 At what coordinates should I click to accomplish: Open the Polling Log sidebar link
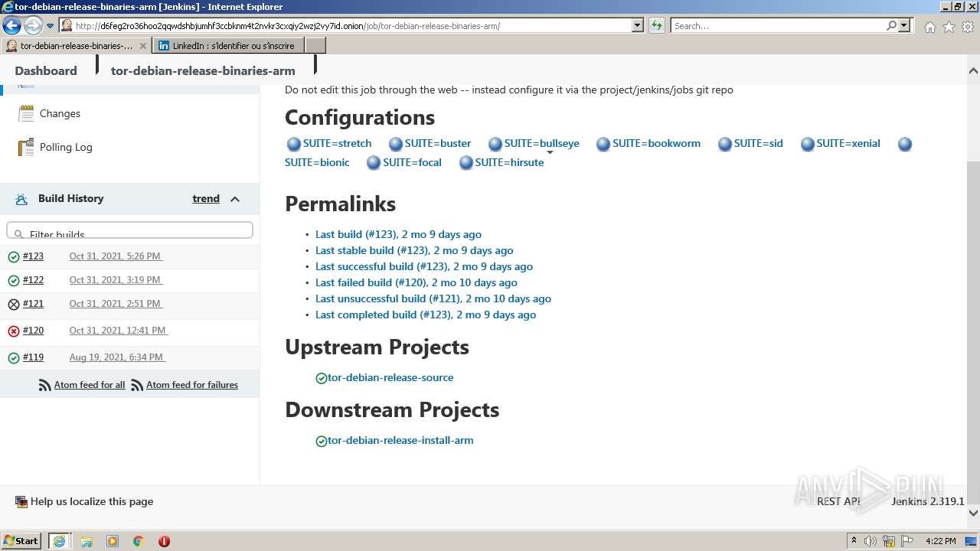point(66,147)
